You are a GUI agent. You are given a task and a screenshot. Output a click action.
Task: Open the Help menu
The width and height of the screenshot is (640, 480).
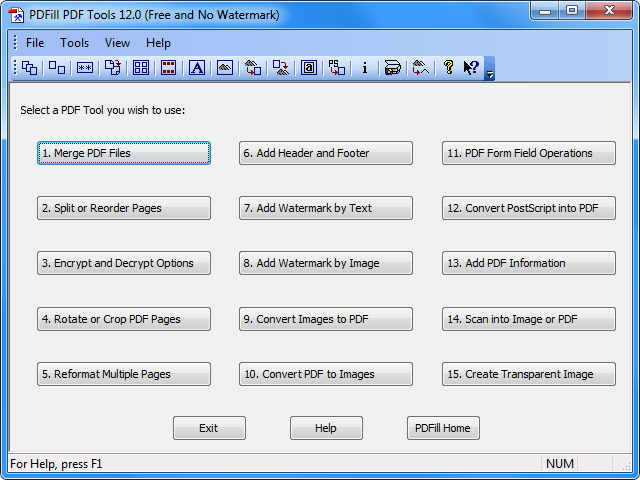pos(158,43)
